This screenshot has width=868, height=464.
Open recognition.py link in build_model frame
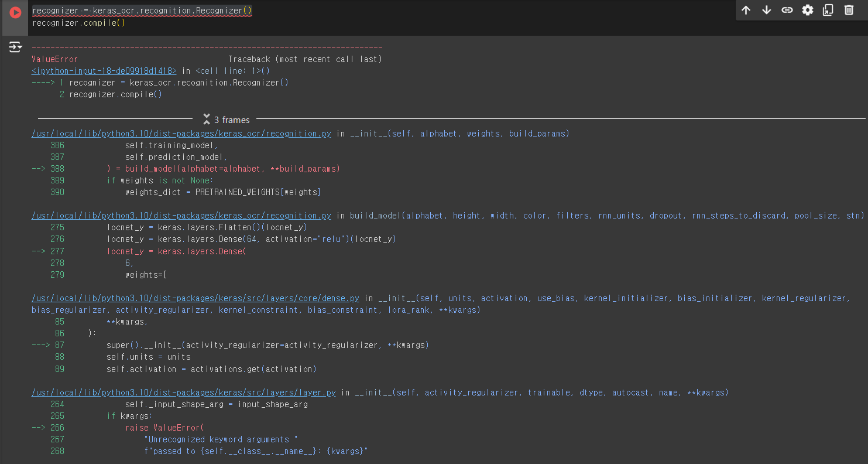[181, 216]
